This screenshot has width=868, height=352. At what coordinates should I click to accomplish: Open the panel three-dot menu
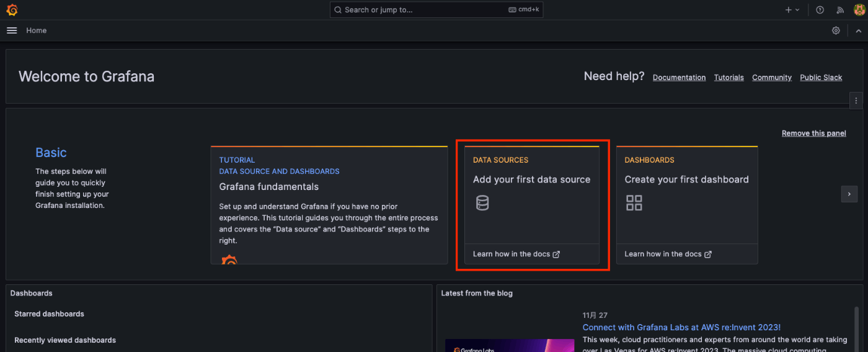pyautogui.click(x=856, y=100)
